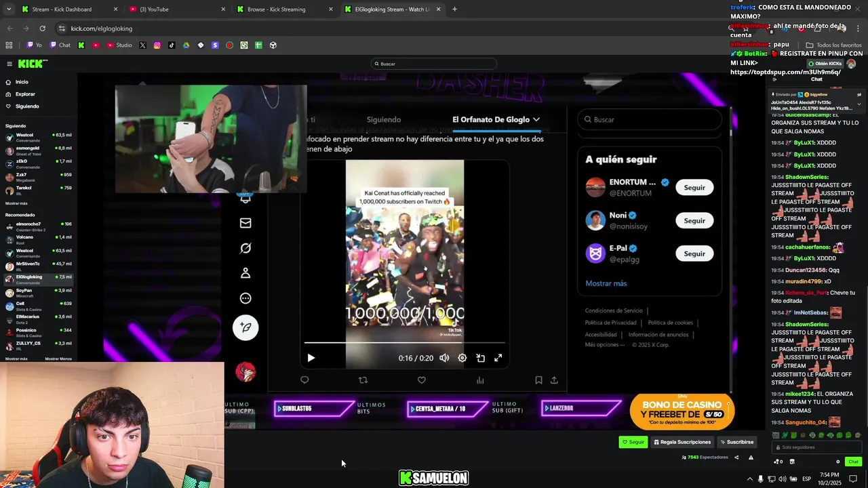The image size is (868, 488).
Task: Open Explorar in Kick sidebar
Action: [25, 94]
